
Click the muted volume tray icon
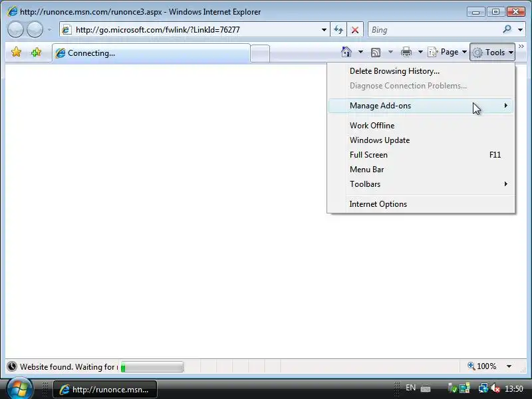[x=495, y=388]
